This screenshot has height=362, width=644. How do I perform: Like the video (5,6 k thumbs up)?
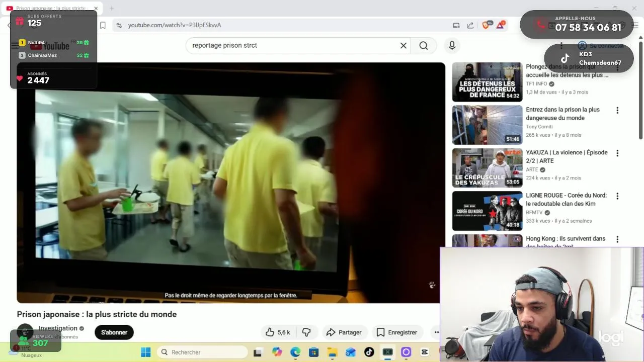(278, 332)
